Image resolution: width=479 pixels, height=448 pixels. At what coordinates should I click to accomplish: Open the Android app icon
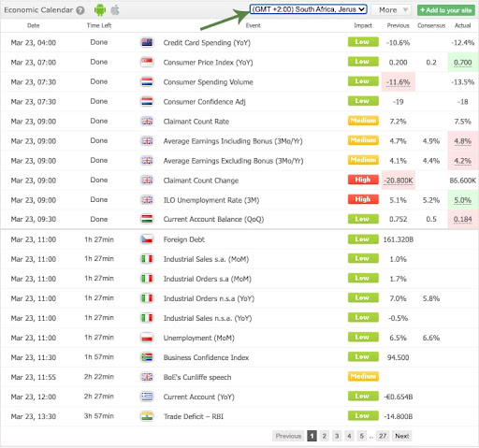(100, 10)
